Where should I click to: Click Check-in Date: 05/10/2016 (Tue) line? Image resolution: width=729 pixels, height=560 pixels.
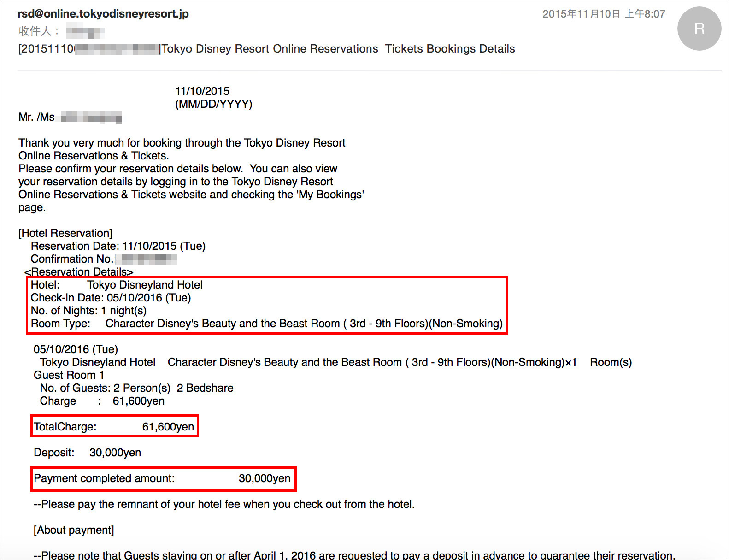click(111, 298)
